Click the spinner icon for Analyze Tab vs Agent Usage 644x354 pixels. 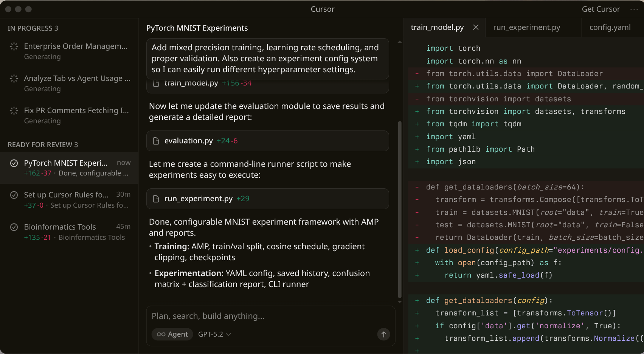point(14,79)
